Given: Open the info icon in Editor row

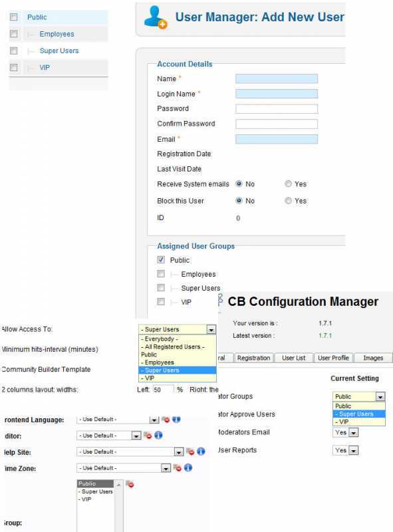Looking at the screenshot, I should click(158, 435).
